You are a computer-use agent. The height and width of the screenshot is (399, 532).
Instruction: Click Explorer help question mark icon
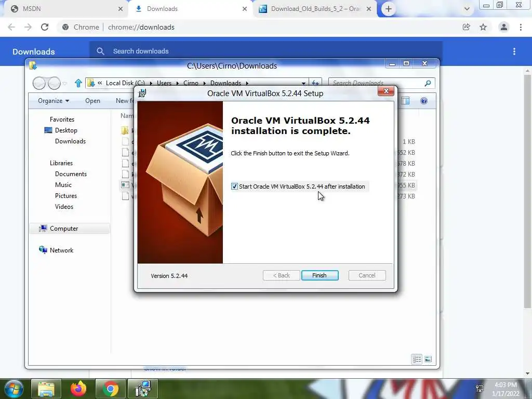click(424, 101)
